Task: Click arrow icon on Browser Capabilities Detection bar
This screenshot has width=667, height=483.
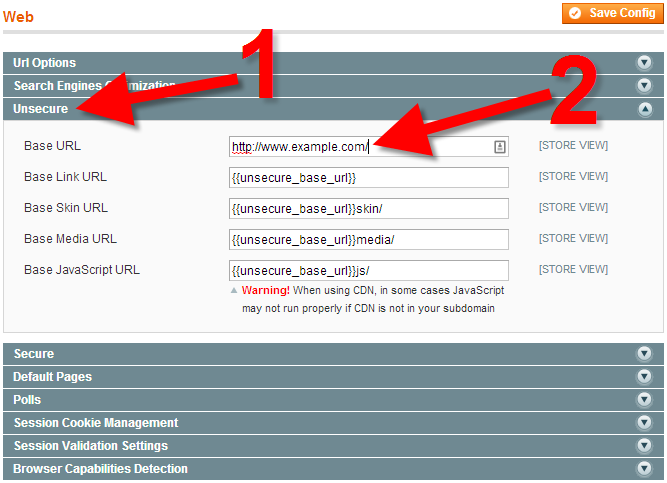Action: point(645,468)
